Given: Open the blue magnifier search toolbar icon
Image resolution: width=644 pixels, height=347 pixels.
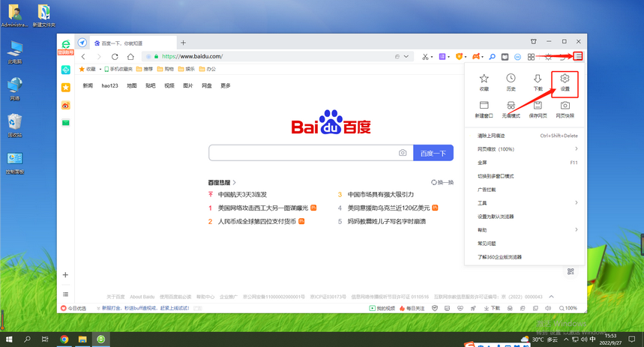Looking at the screenshot, I should [492, 57].
